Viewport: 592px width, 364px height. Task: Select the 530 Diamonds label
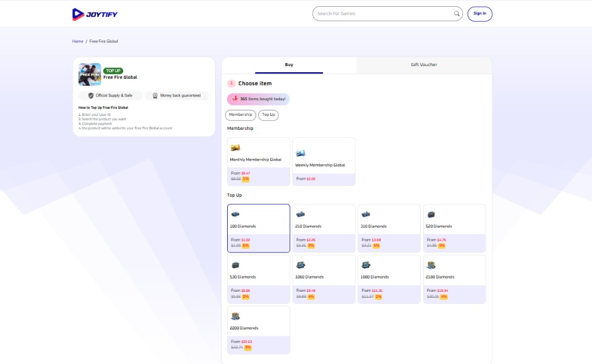[x=243, y=277]
